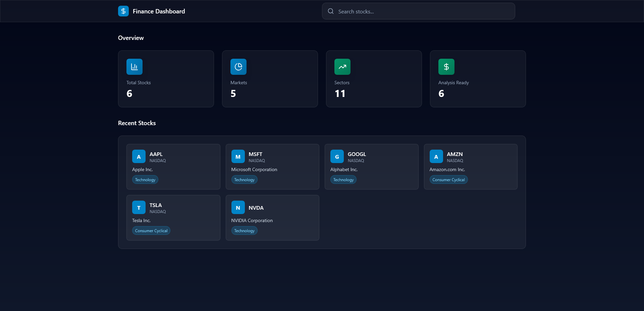Click the TSLA letter avatar icon

[139, 208]
